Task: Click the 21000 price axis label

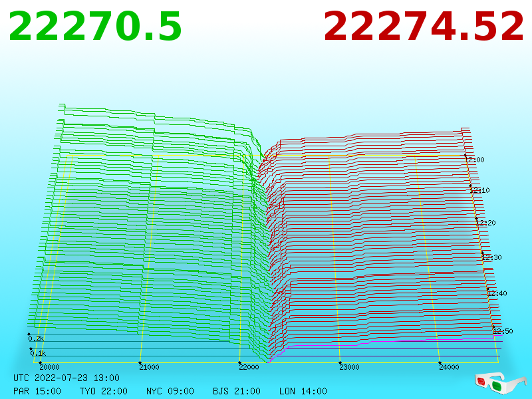Action: (x=149, y=367)
